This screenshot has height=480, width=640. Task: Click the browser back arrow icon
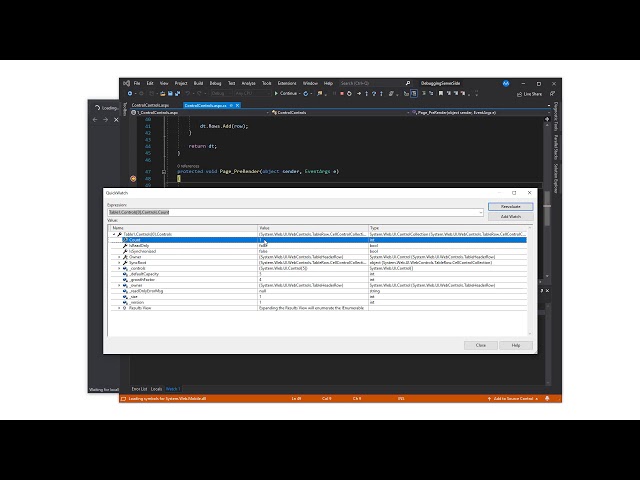tap(95, 120)
